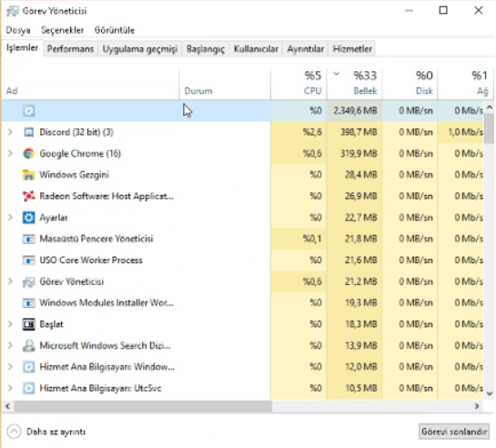Screen dimensions: 496x448
Task: Open the Başlangıç tab
Action: (206, 49)
